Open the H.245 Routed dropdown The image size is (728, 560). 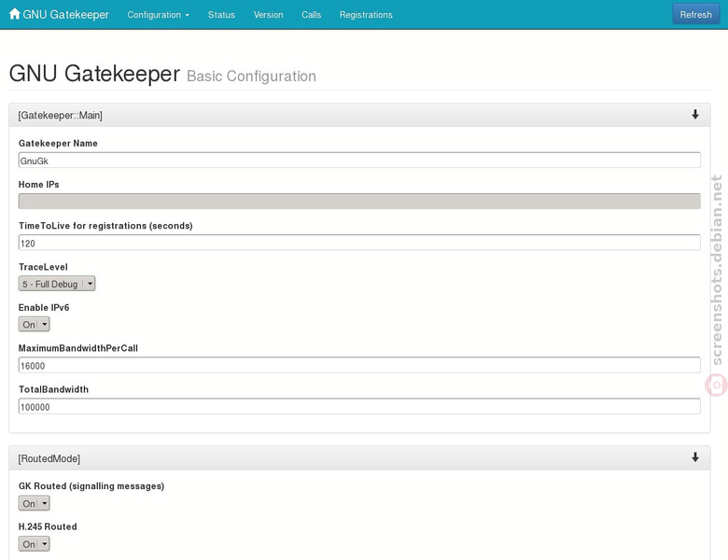(x=34, y=544)
